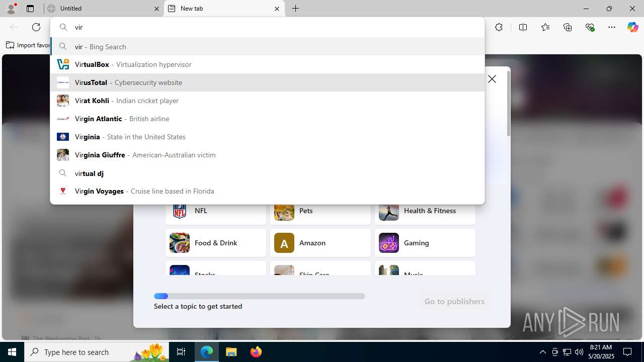The height and width of the screenshot is (362, 644).
Task: Select the Virgin Atlantic suggestion
Action: click(x=267, y=119)
